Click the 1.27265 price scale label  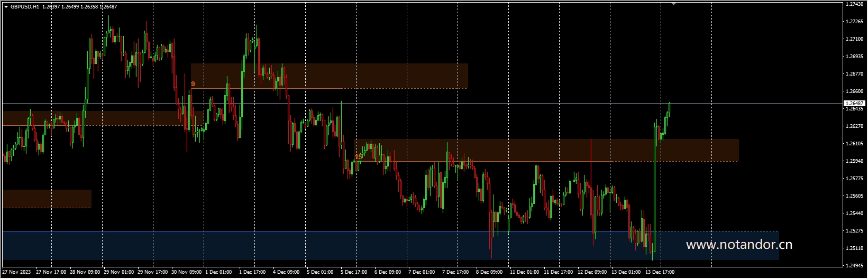pyautogui.click(x=855, y=22)
